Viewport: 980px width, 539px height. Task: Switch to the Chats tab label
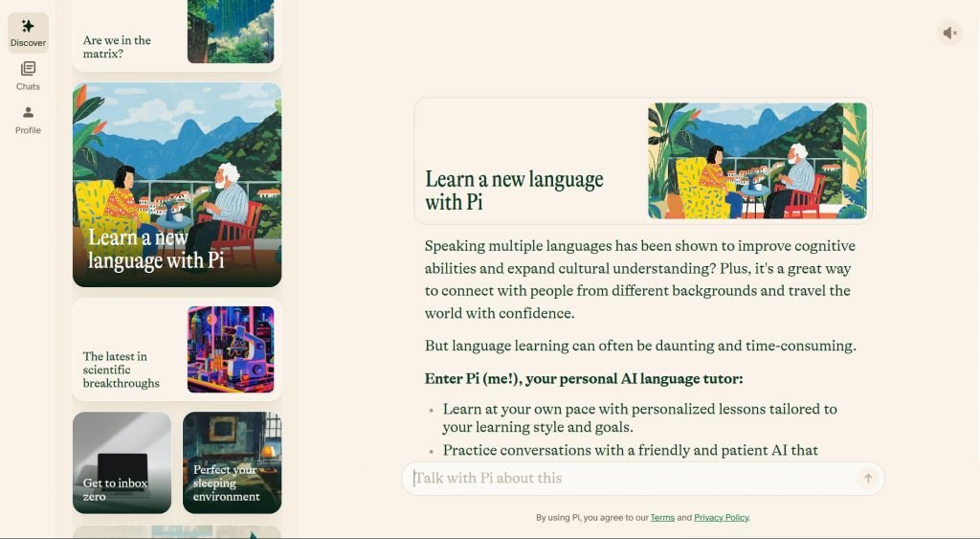(x=28, y=87)
